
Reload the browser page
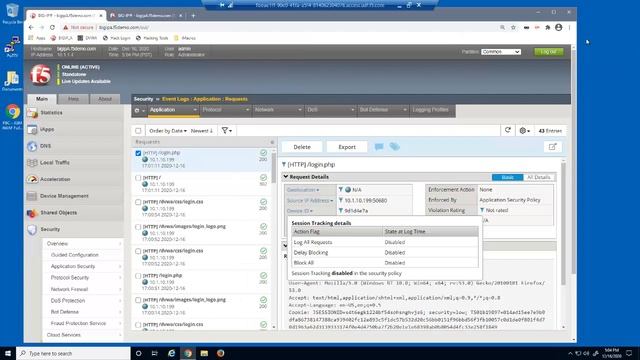(52, 27)
